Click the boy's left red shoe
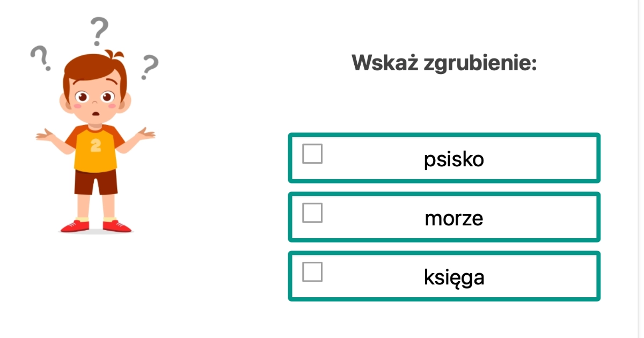 click(75, 226)
